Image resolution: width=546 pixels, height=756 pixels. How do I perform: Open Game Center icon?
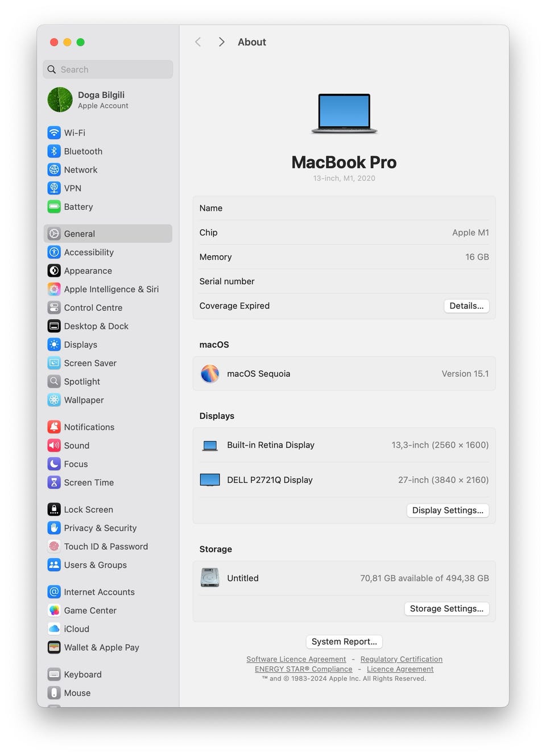coord(54,610)
